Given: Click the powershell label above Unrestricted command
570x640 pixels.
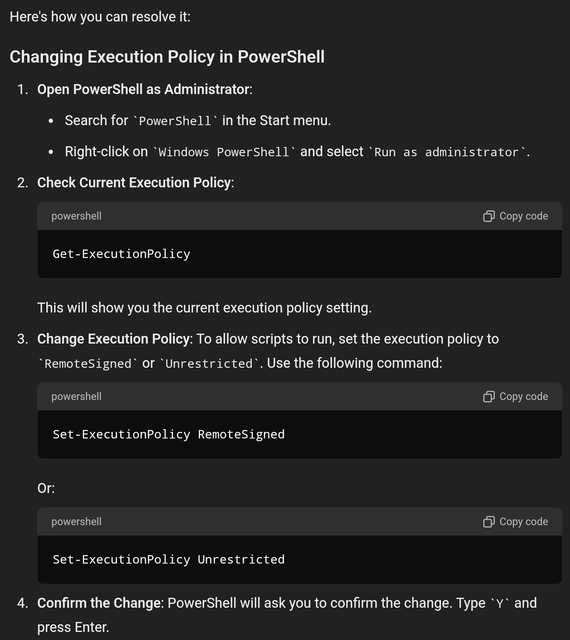Looking at the screenshot, I should click(x=76, y=522).
